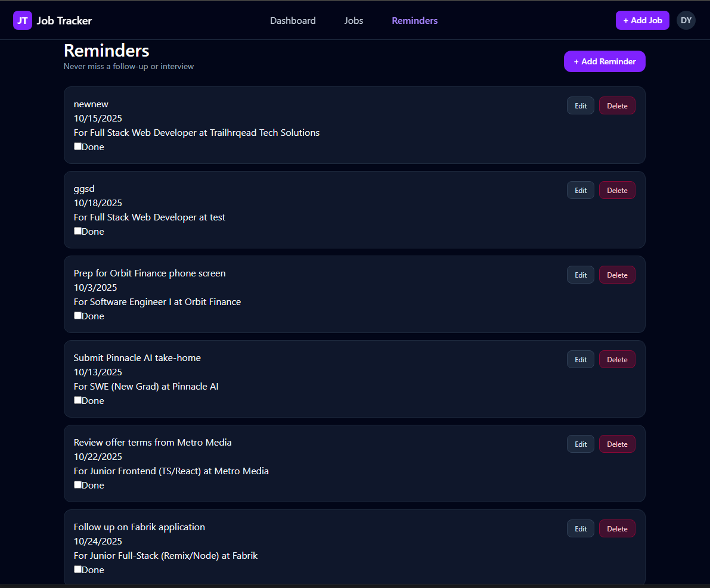Mark the Pinnacle AI take-home reminder Done
Image resolution: width=710 pixels, height=588 pixels.
point(77,400)
